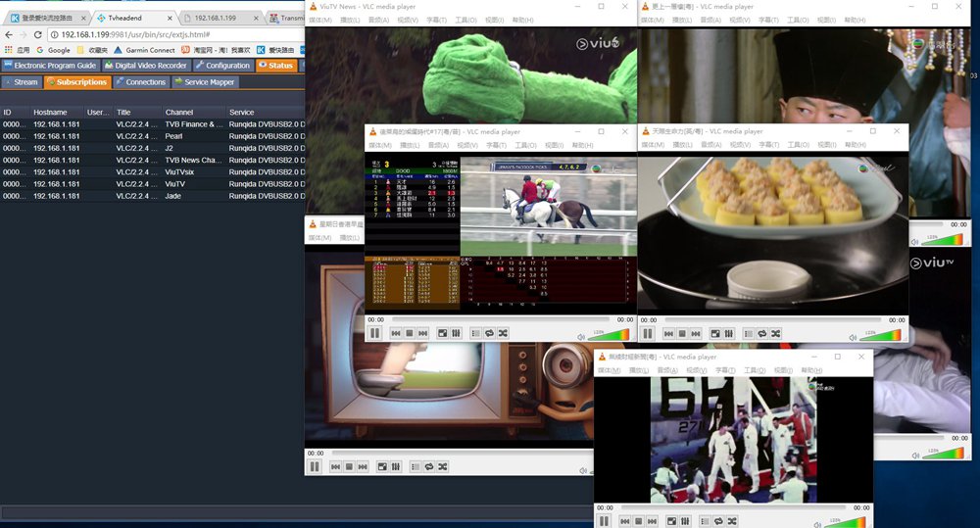Adjust volume slider in cooking show VLC window
The height and width of the screenshot is (528, 980).
[x=880, y=336]
